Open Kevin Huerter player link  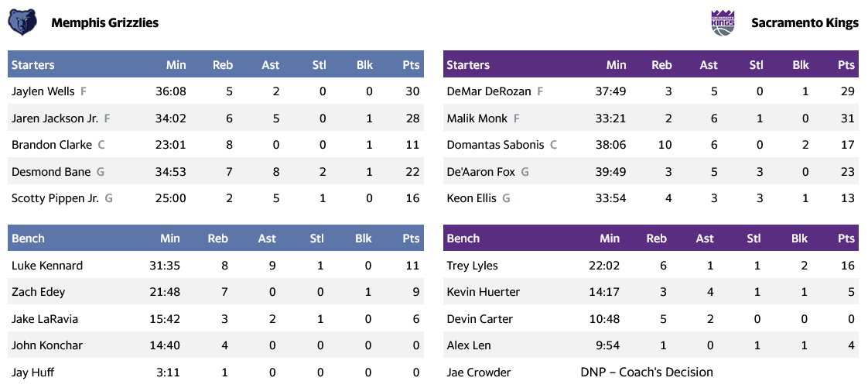484,292
